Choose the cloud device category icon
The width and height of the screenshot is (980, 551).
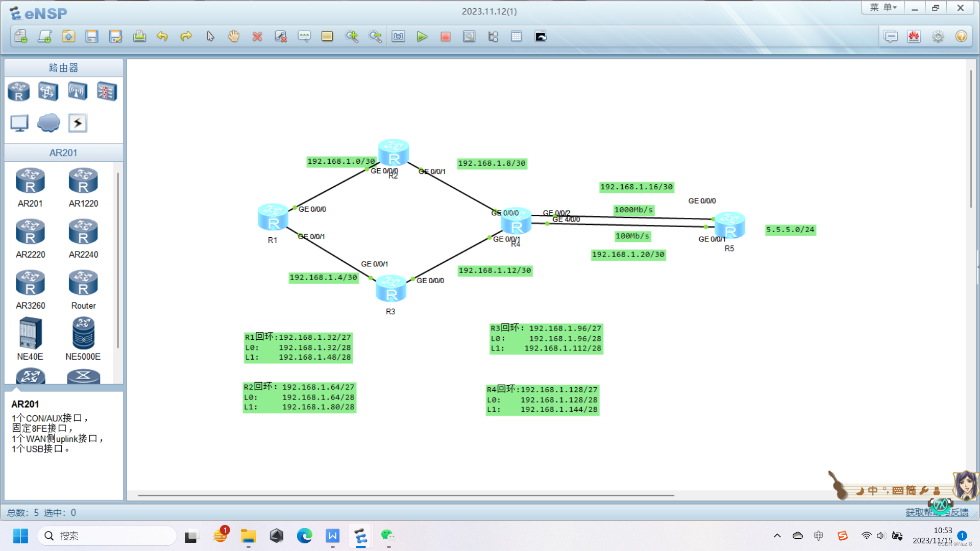48,123
